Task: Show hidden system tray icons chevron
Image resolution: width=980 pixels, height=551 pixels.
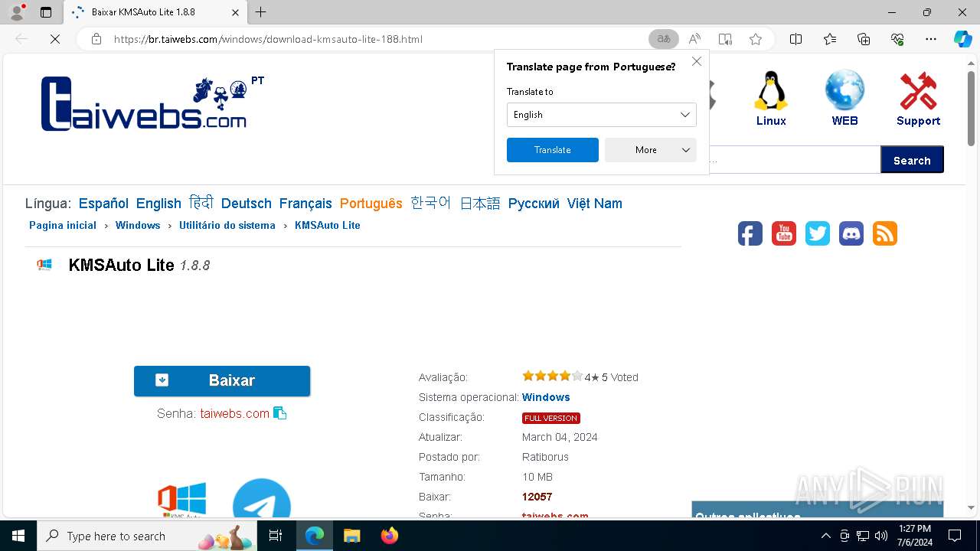Action: pos(825,536)
